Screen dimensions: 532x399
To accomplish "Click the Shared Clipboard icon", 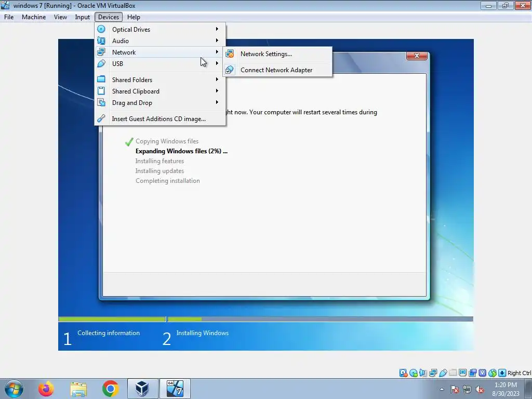I will coord(101,91).
